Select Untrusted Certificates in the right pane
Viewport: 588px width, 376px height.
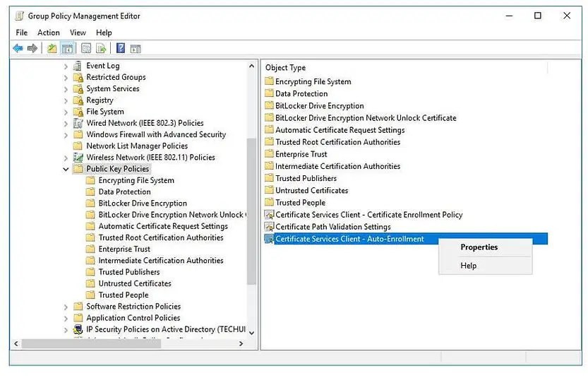(311, 190)
